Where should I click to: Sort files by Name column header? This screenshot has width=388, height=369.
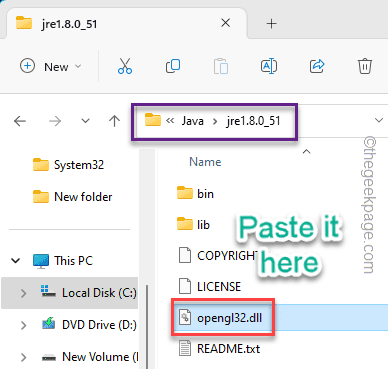pyautogui.click(x=205, y=162)
